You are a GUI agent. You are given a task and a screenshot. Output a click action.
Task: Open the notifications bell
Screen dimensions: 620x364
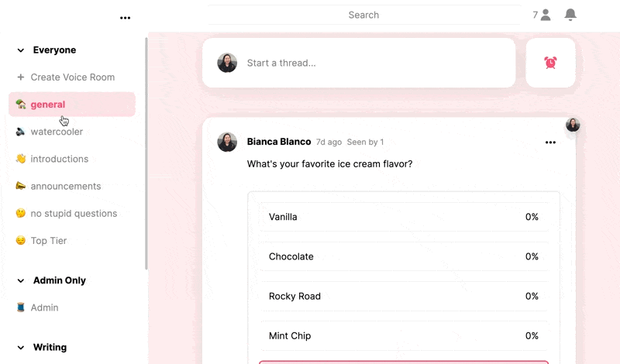[570, 15]
